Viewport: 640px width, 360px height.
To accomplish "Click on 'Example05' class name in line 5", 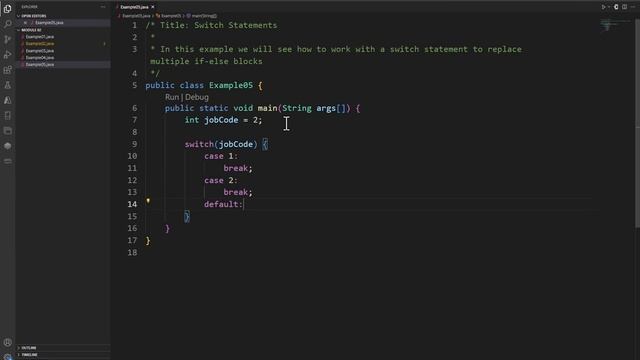I will (231, 85).
